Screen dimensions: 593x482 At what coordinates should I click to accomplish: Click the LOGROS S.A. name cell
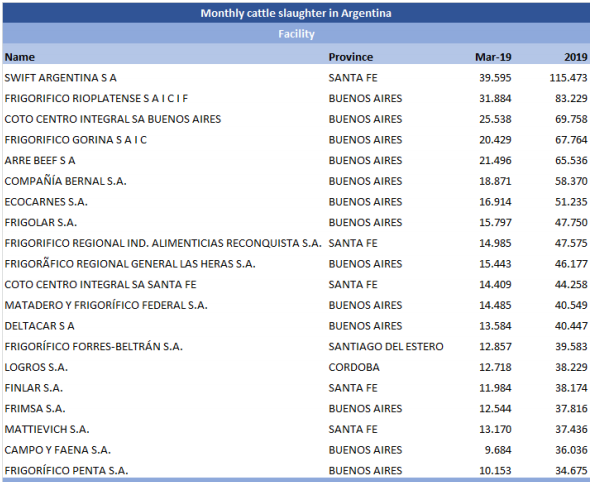pyautogui.click(x=36, y=367)
